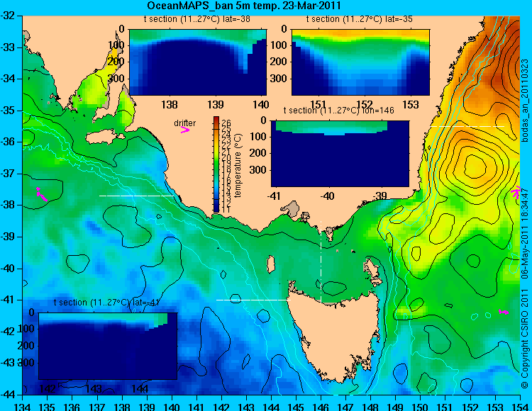Click the warm eddy centre near 152E, 37S
This screenshot has height=411, width=532.
[x=475, y=166]
